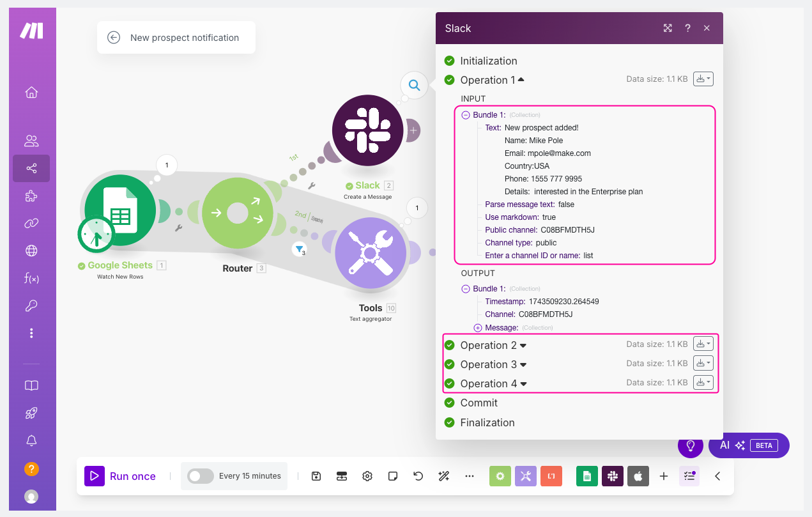Open the orange Help question icon
812x517 pixels.
click(31, 468)
